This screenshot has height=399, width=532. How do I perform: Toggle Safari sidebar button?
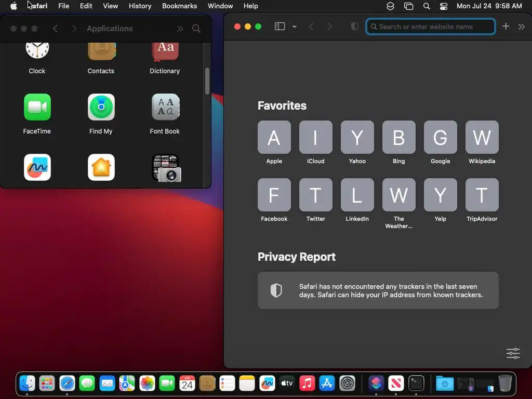pyautogui.click(x=280, y=26)
